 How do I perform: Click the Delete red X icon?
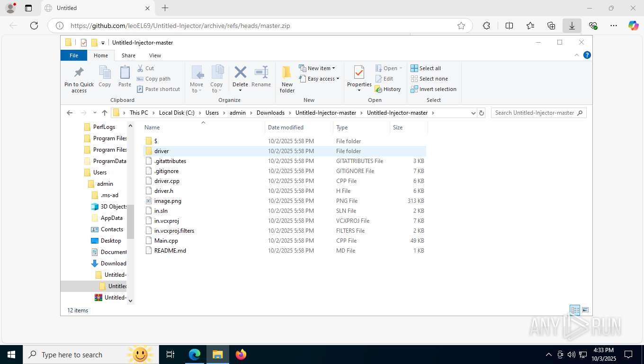tap(240, 73)
